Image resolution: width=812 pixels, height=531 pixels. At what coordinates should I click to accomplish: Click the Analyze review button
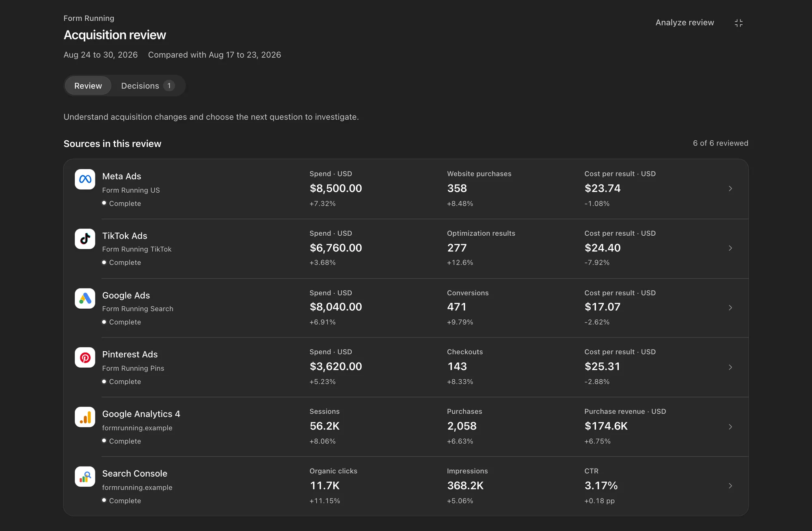click(685, 23)
